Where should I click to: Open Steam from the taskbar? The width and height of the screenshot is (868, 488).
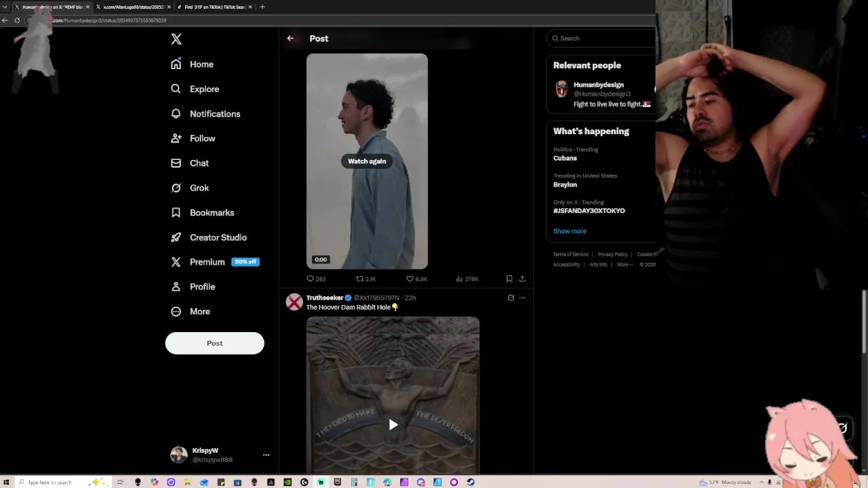(x=471, y=483)
